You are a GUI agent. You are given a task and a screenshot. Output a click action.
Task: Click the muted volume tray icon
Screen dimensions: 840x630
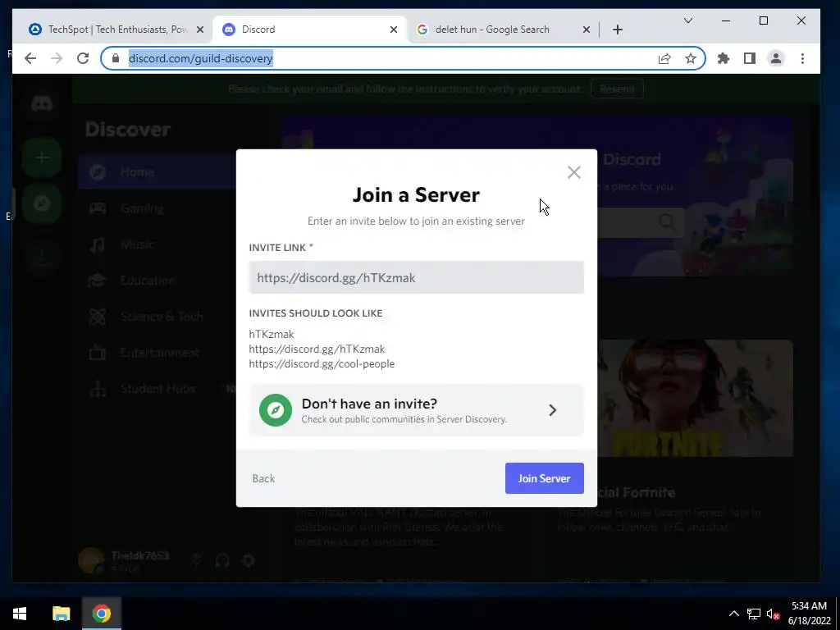[x=773, y=614]
